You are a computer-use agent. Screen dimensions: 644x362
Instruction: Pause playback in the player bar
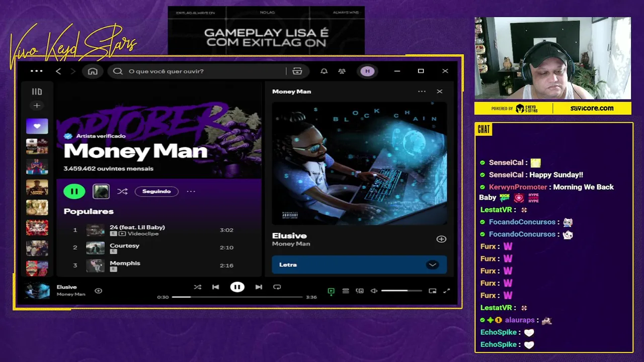tap(237, 287)
